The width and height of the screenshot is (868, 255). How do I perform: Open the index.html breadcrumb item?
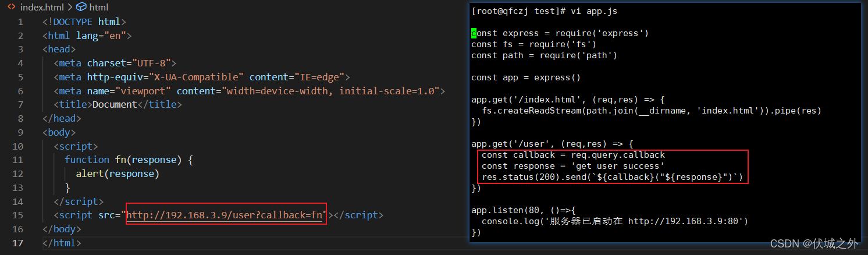(x=42, y=8)
